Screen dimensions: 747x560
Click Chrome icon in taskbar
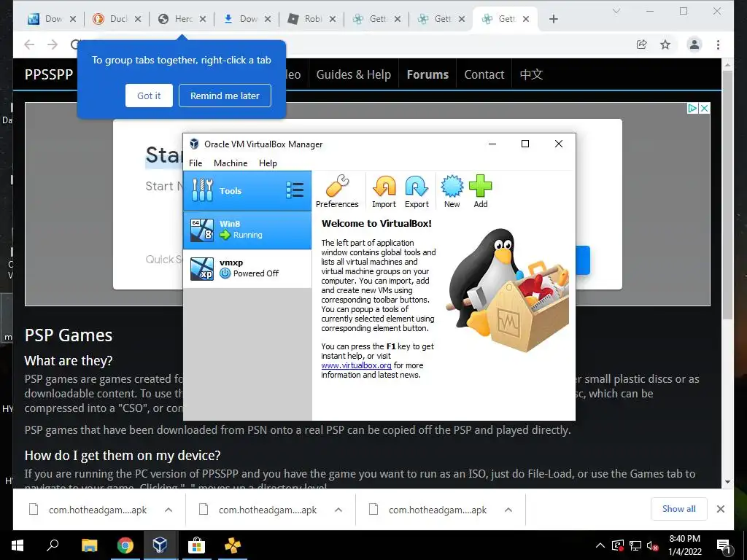coord(125,545)
